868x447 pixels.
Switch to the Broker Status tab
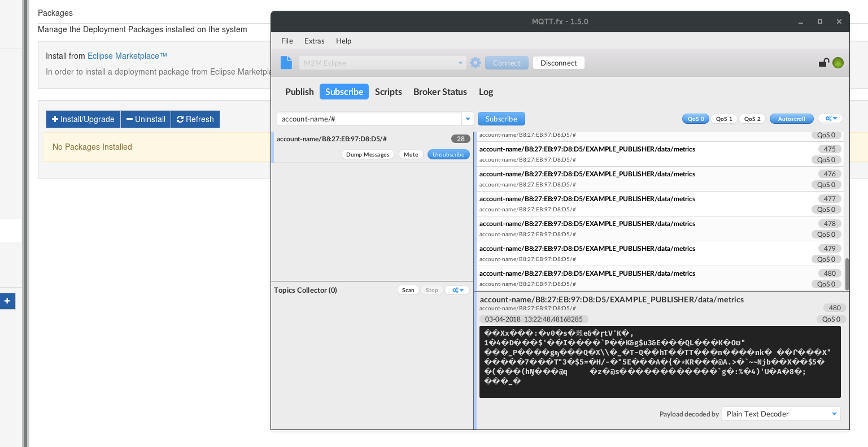point(440,92)
